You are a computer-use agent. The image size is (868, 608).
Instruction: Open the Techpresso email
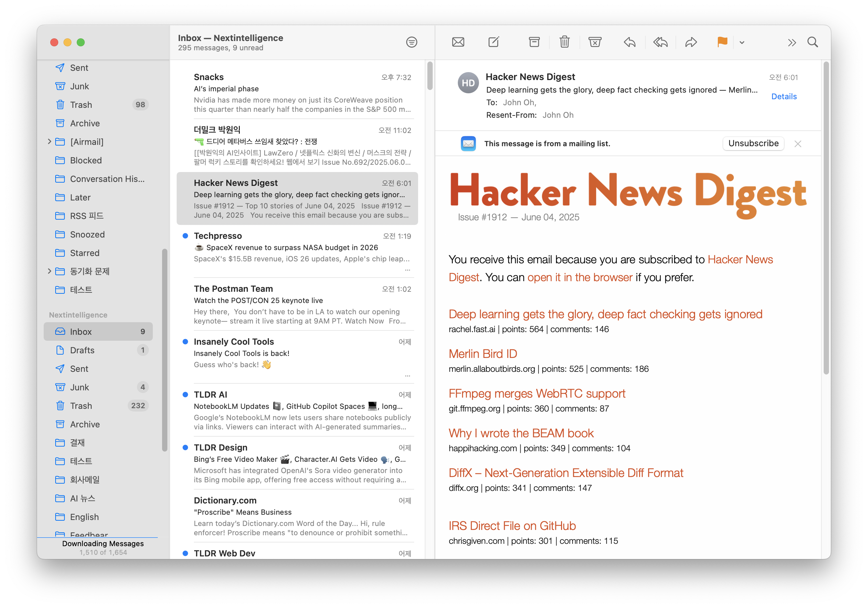[x=297, y=251]
